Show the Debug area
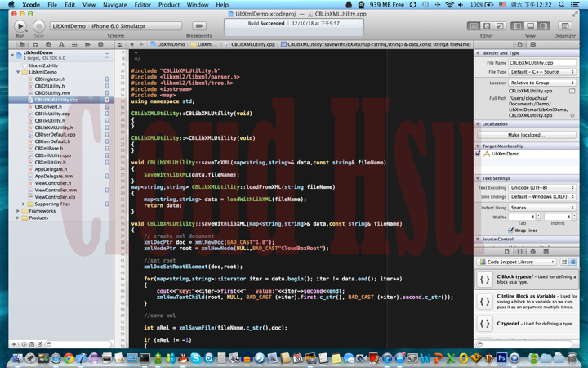 tap(530, 25)
